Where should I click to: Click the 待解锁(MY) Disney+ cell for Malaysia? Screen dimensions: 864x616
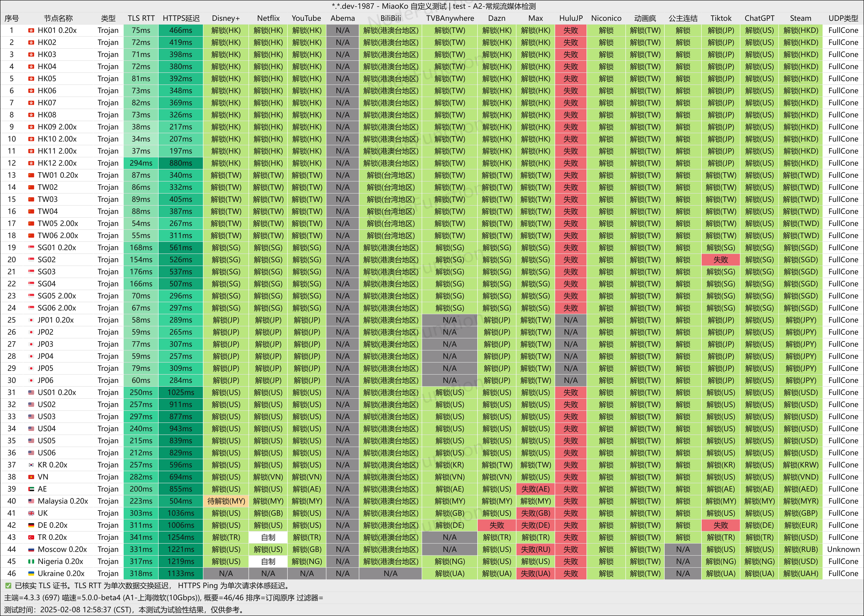click(226, 501)
